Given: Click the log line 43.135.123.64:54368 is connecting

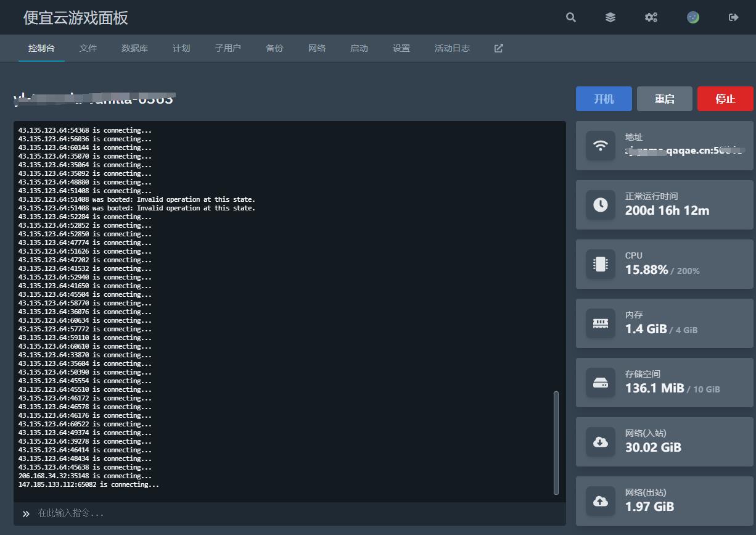Looking at the screenshot, I should [85, 130].
